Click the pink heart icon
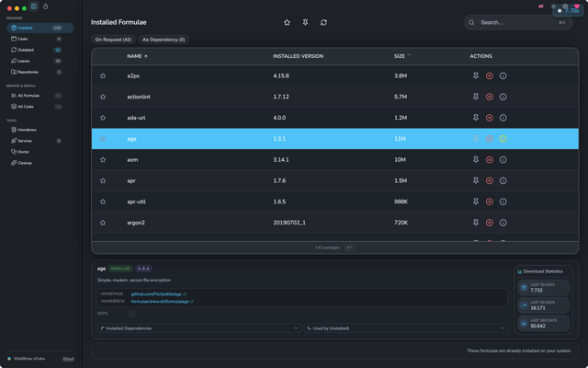This screenshot has width=588, height=368. click(x=577, y=6)
